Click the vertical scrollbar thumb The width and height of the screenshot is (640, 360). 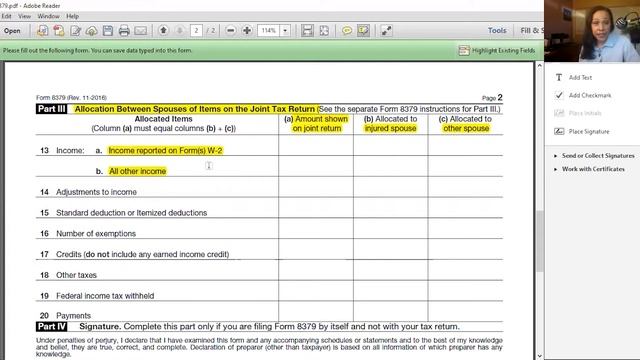(x=540, y=241)
